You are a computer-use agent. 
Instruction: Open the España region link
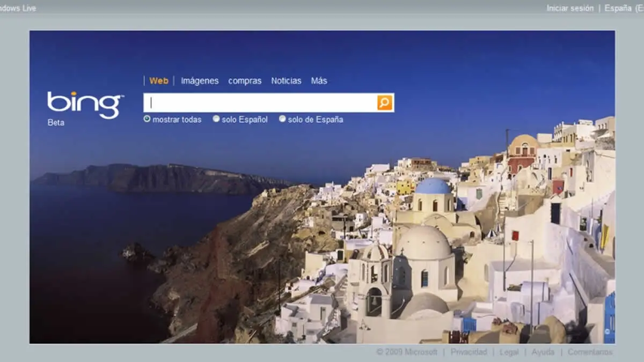pyautogui.click(x=624, y=8)
